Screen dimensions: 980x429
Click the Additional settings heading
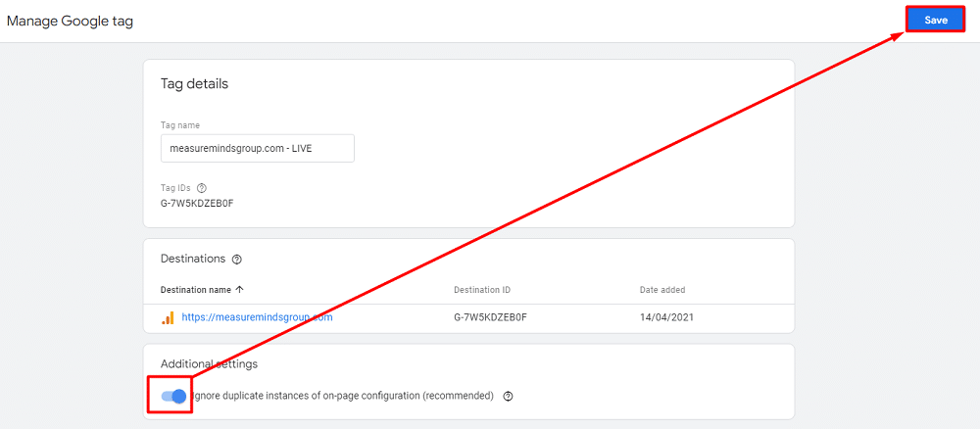209,363
